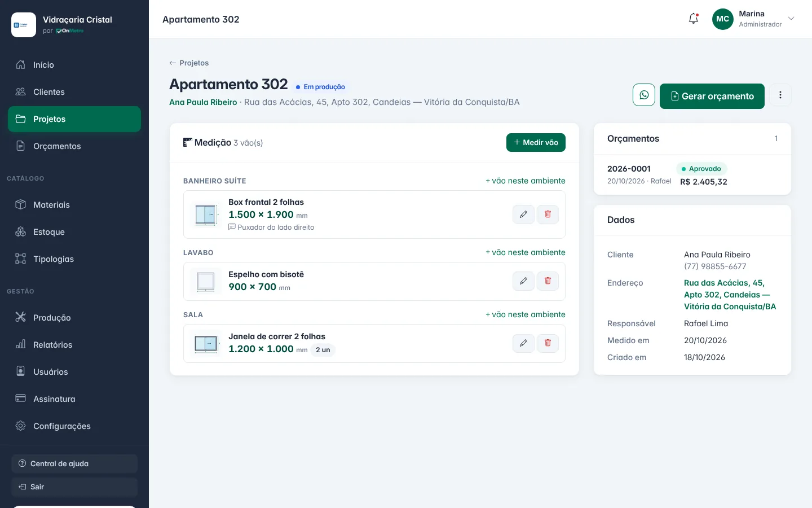This screenshot has width=812, height=508.
Task: Select Projetos in the sidebar
Action: point(74,119)
